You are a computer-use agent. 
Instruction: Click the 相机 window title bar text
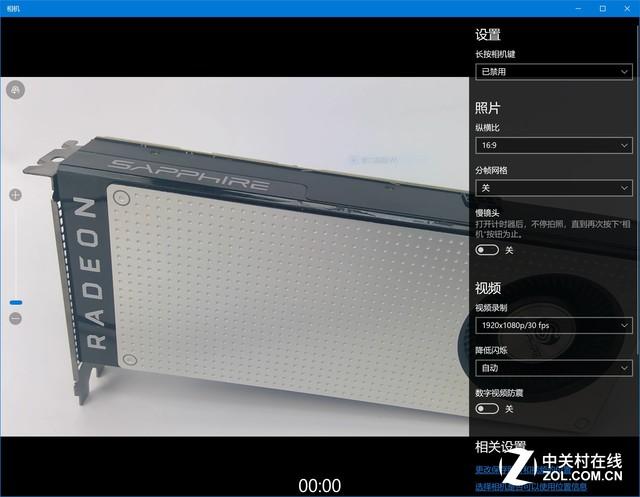[13, 8]
